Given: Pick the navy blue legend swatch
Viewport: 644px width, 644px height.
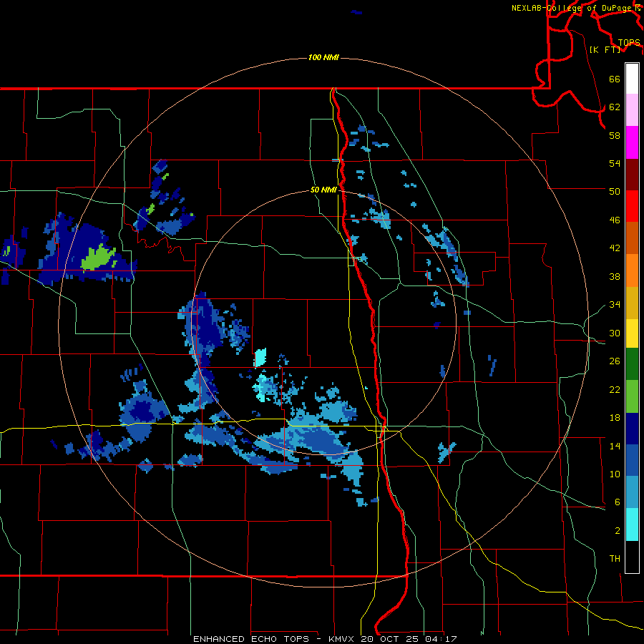Looking at the screenshot, I should [x=632, y=429].
